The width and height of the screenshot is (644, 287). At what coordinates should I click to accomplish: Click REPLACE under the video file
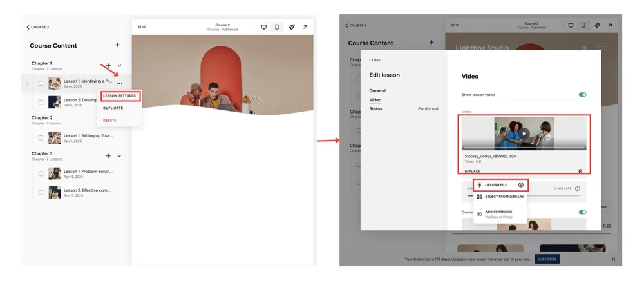point(472,172)
